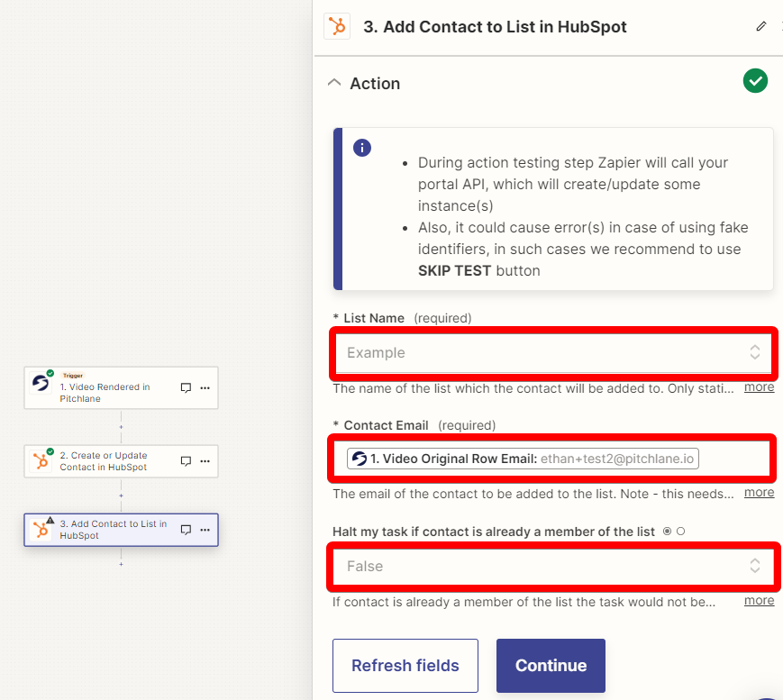
Task: Click the Video Original Row Email pill
Action: point(523,459)
